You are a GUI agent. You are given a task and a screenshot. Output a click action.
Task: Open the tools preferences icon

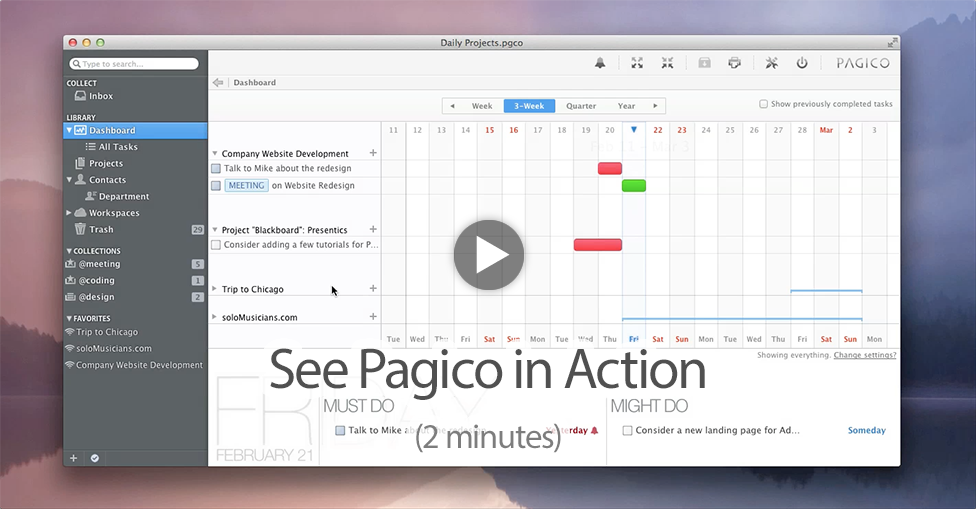pos(771,63)
